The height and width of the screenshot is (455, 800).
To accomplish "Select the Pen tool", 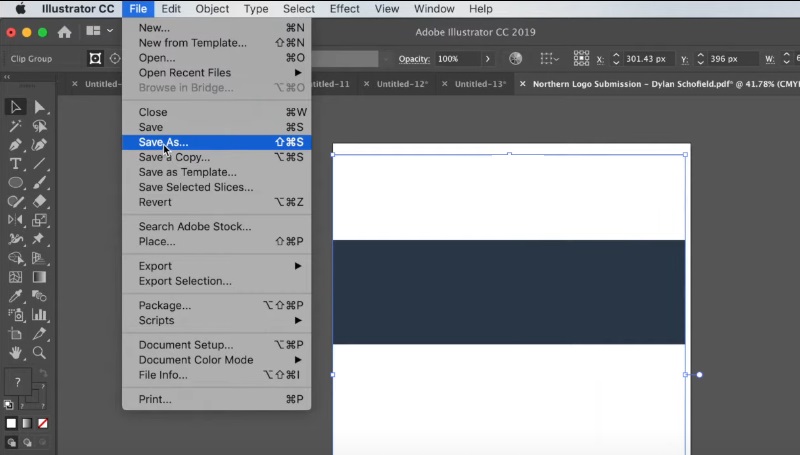I will point(15,144).
